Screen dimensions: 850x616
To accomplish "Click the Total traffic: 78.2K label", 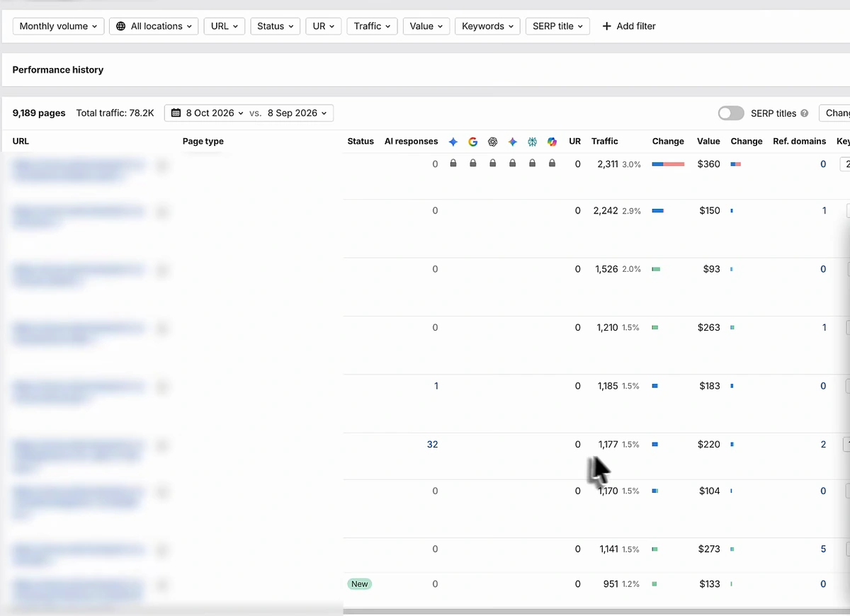I will tap(115, 113).
